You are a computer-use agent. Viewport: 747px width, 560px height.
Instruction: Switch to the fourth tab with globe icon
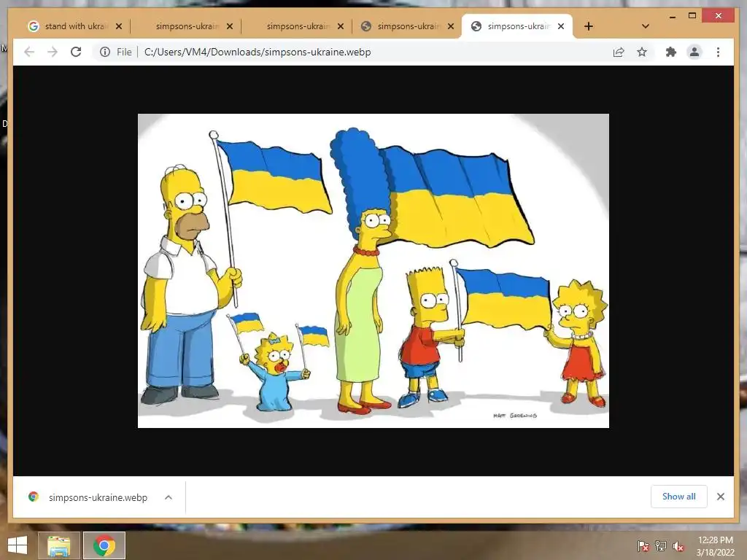click(x=408, y=26)
